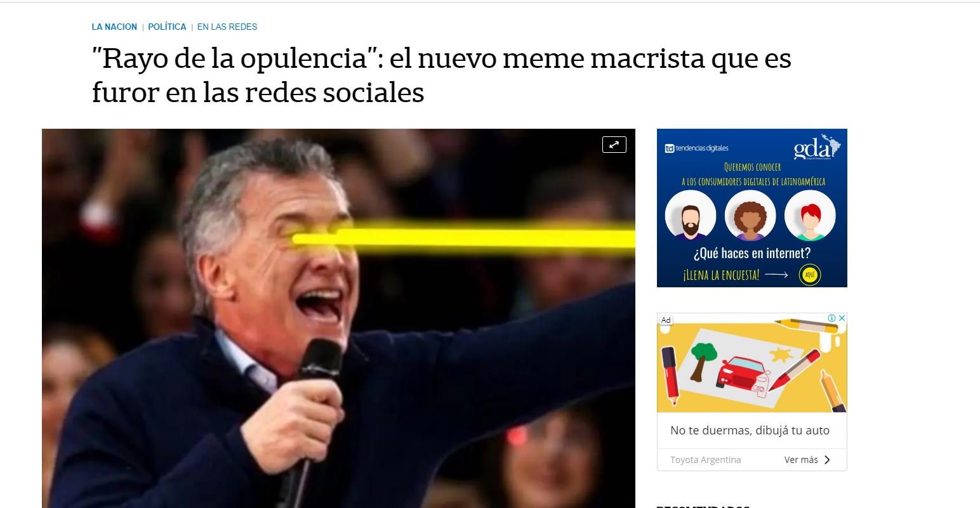Select the bearded man avatar
The width and height of the screenshot is (980, 508).
(691, 216)
